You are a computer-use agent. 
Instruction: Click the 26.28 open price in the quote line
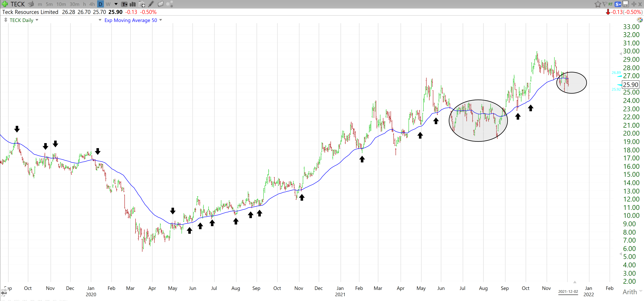68,12
